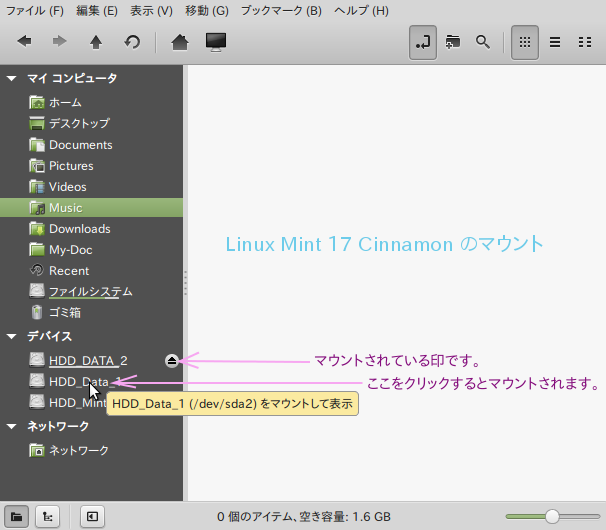Click the ゴミ箱 trash can icon
Image resolution: width=606 pixels, height=530 pixels.
[37, 312]
